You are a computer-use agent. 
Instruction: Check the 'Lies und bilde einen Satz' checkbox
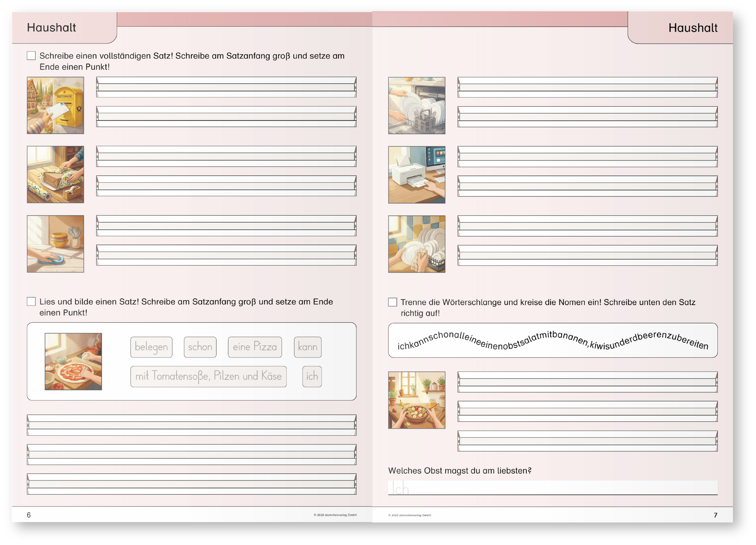[31, 301]
